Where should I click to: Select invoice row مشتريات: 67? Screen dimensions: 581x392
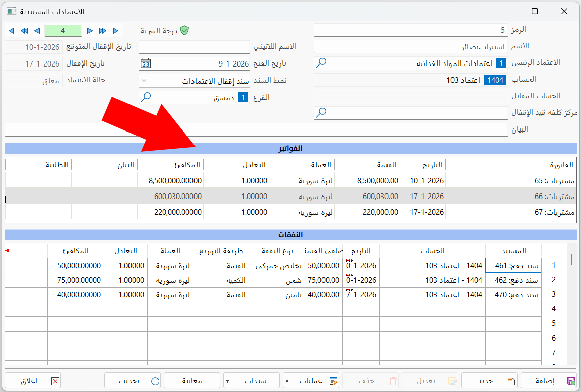pos(290,212)
